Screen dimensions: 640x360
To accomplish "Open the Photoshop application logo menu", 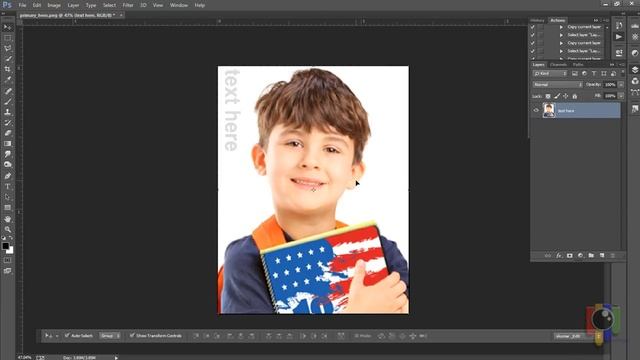I will [x=7, y=5].
